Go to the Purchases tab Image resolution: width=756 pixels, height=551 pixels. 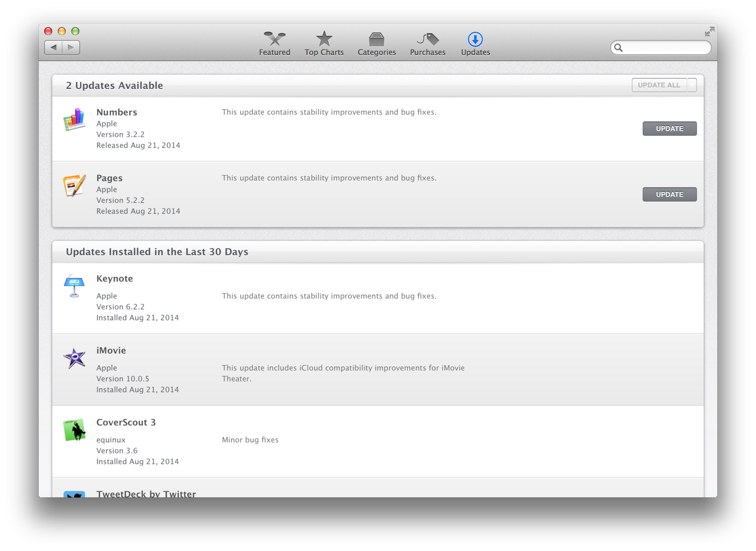tap(427, 44)
